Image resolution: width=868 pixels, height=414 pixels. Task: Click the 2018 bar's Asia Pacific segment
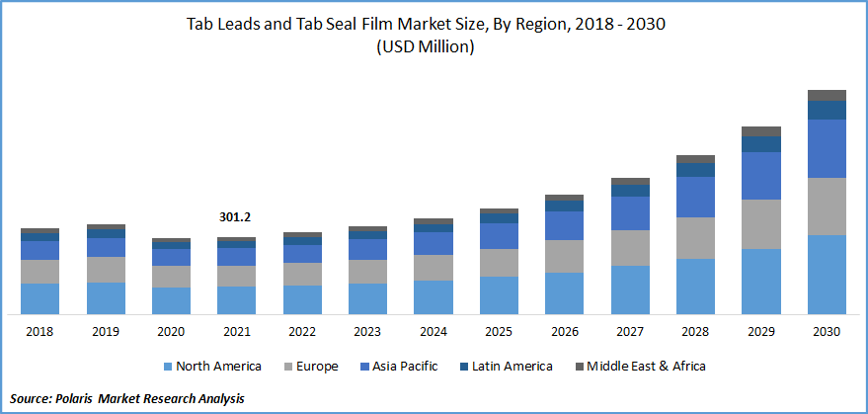pos(39,251)
